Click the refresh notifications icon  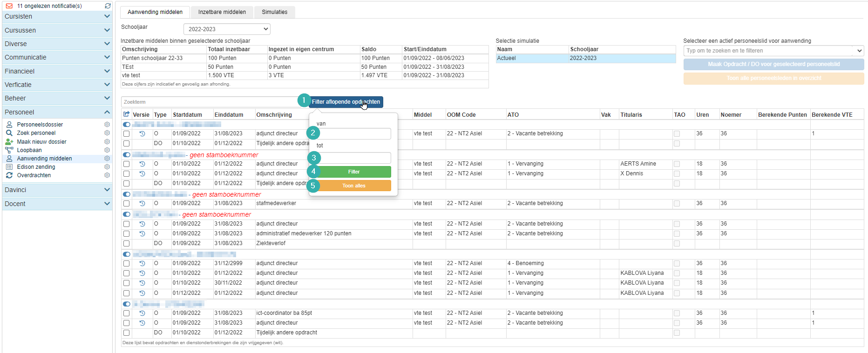[108, 6]
